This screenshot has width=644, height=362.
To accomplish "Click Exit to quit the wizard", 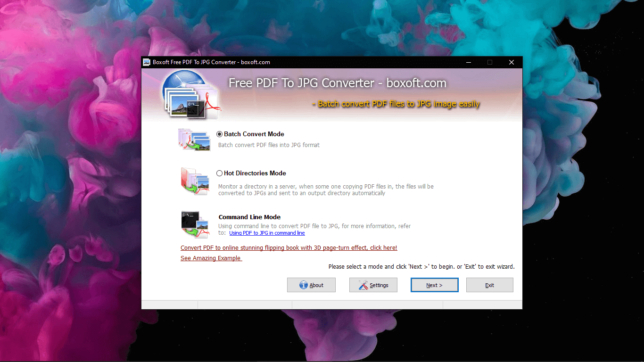I will pos(489,285).
